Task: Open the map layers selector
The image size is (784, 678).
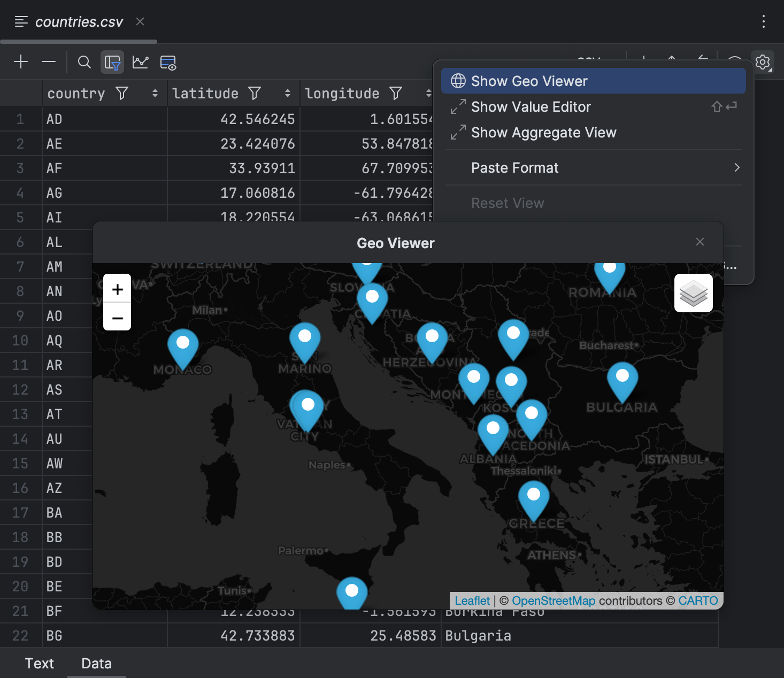Action: point(693,293)
